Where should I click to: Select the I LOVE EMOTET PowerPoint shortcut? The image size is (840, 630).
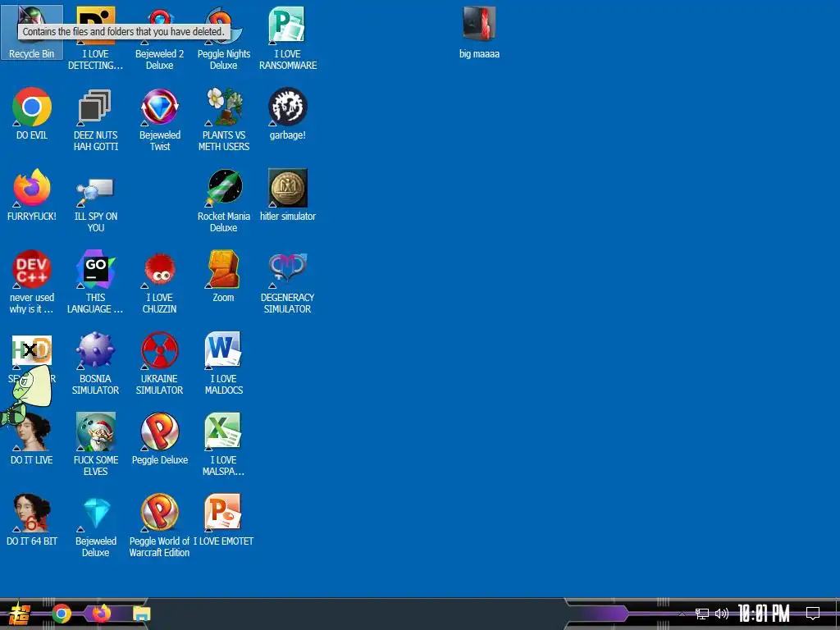(x=223, y=519)
